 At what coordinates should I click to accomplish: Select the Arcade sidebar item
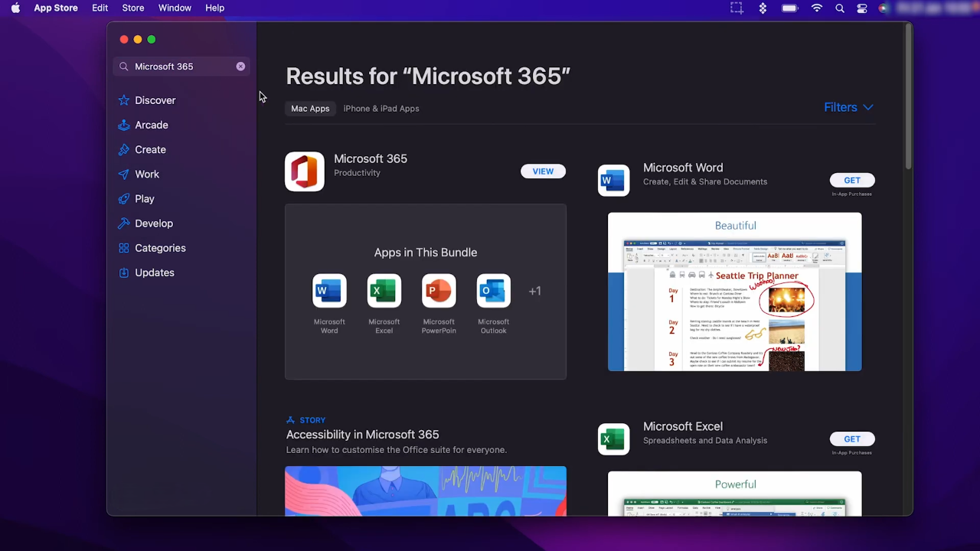click(x=151, y=125)
